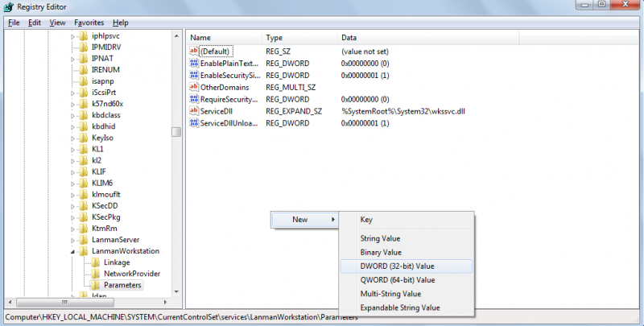Click the Data column header
Screen dimensions: 644x326
point(428,38)
